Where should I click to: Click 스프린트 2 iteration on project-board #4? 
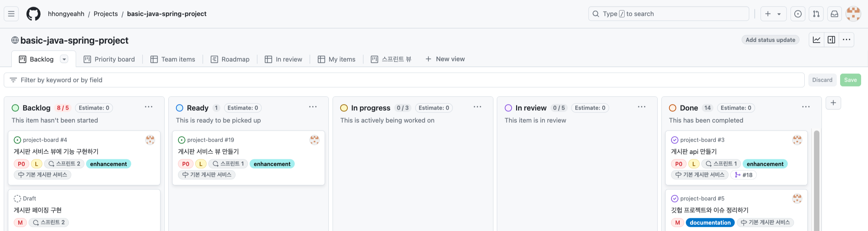64,164
